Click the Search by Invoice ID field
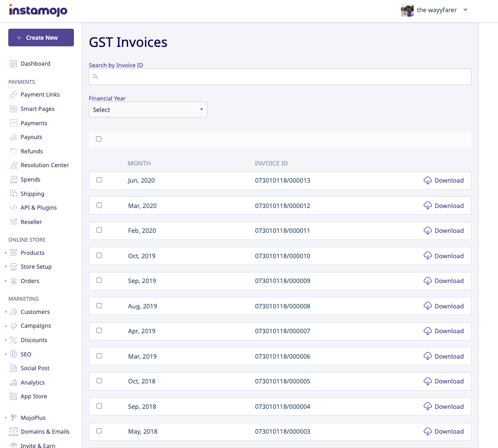Image resolution: width=498 pixels, height=448 pixels. (x=280, y=77)
